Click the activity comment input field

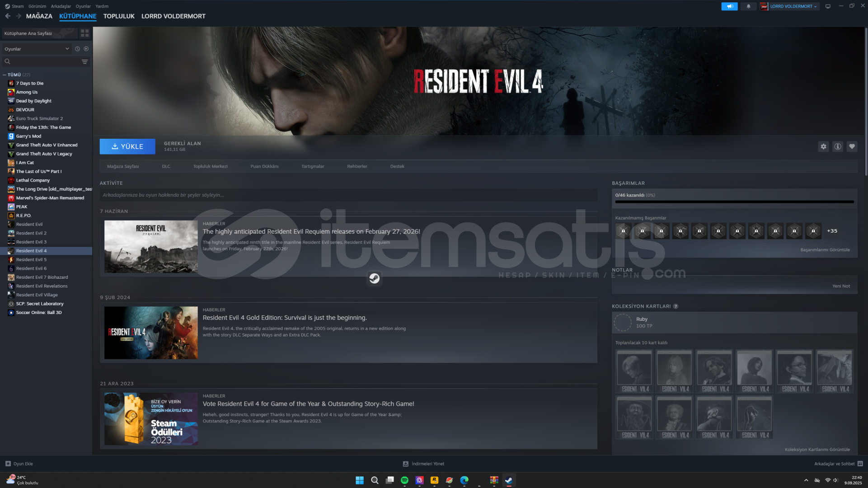(x=348, y=195)
